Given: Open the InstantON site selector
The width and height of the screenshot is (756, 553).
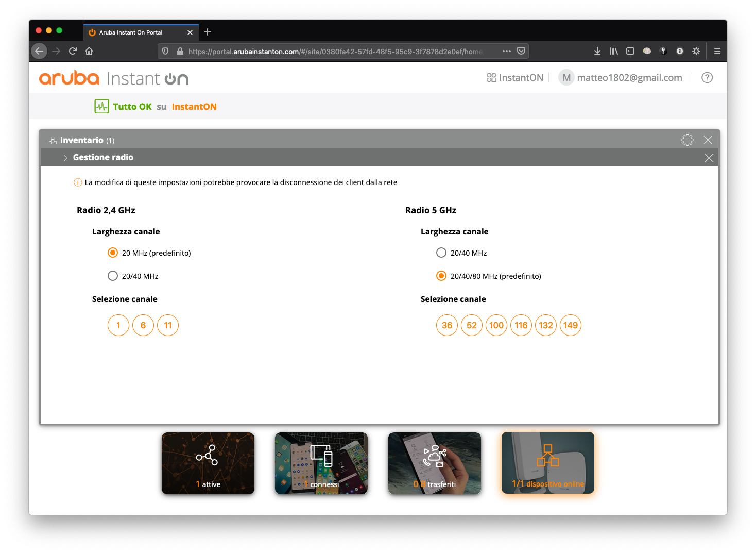Looking at the screenshot, I should coord(514,78).
